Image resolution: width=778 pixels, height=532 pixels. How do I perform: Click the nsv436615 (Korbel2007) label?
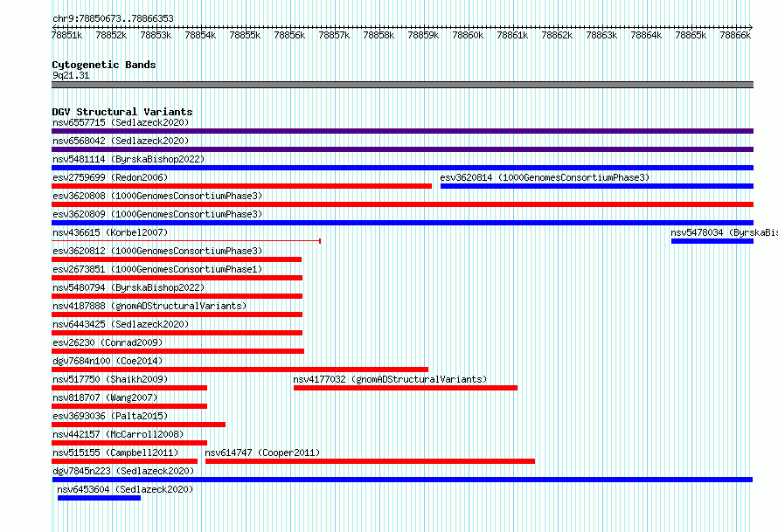point(110,232)
